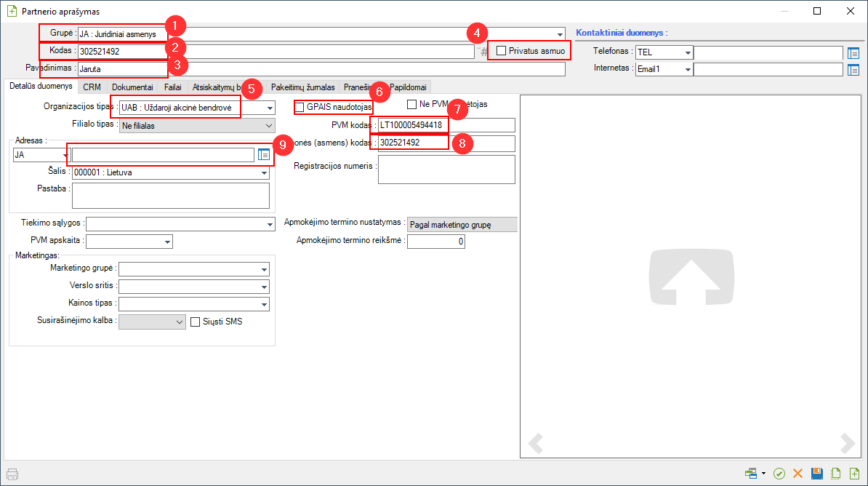Click into the Pavadinimas name field

click(x=320, y=69)
